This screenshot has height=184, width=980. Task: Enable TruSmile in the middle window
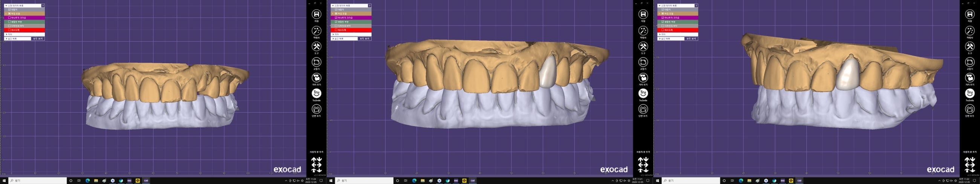tap(643, 94)
